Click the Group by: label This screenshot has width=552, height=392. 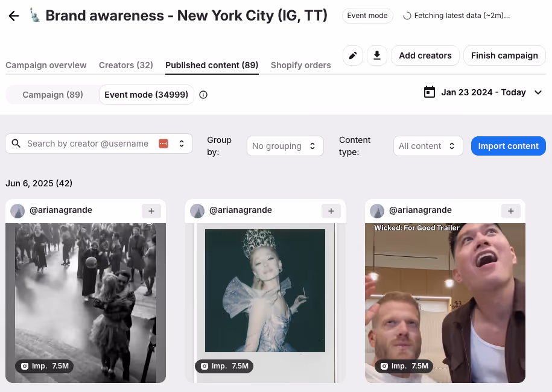point(220,146)
